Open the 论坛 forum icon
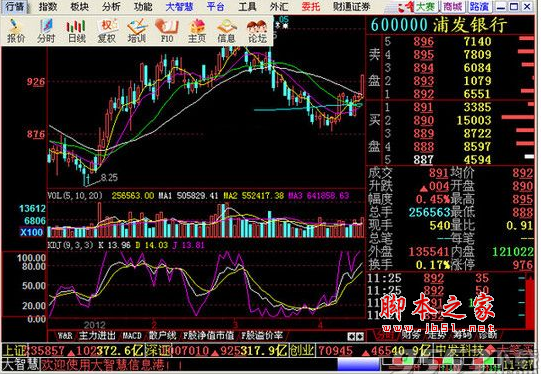This screenshot has height=374, width=541. click(257, 31)
